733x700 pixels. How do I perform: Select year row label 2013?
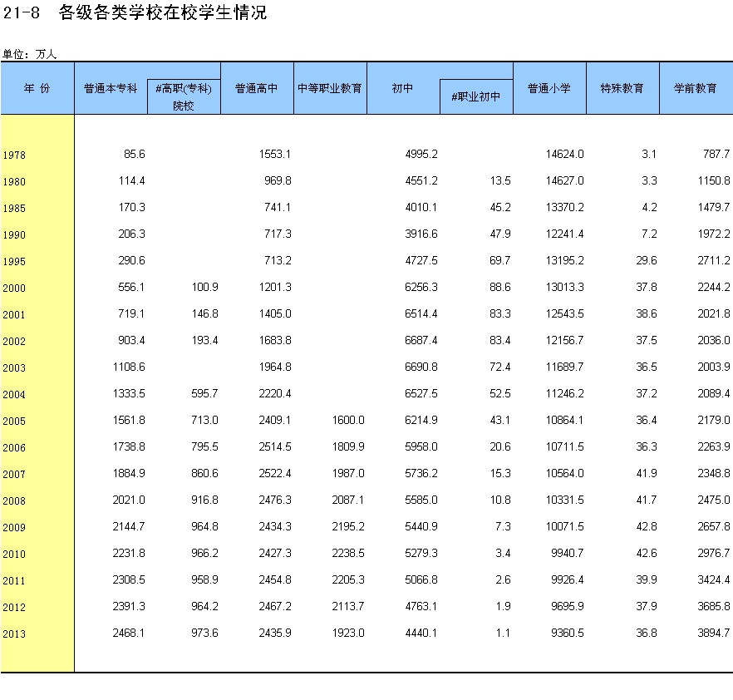coord(14,634)
